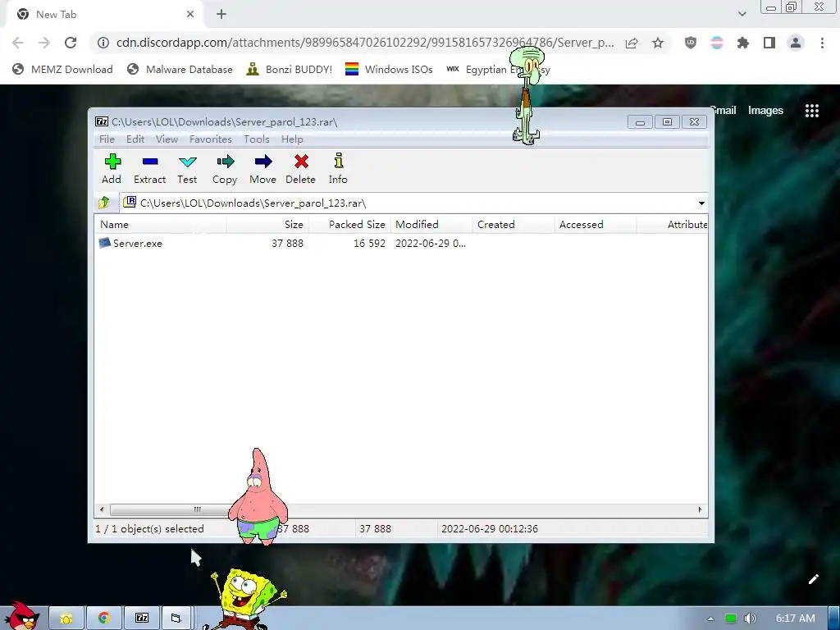Customize Chrome with pencil icon
The width and height of the screenshot is (840, 630).
813,579
